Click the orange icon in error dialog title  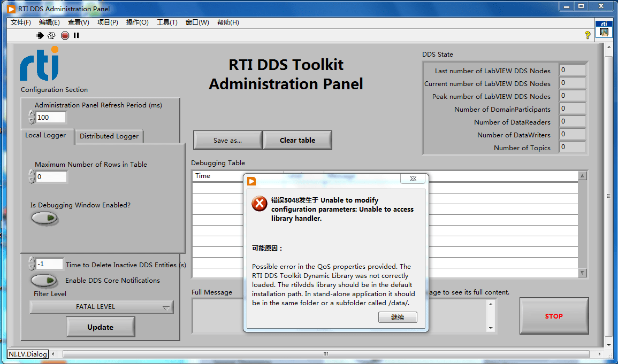pos(251,181)
